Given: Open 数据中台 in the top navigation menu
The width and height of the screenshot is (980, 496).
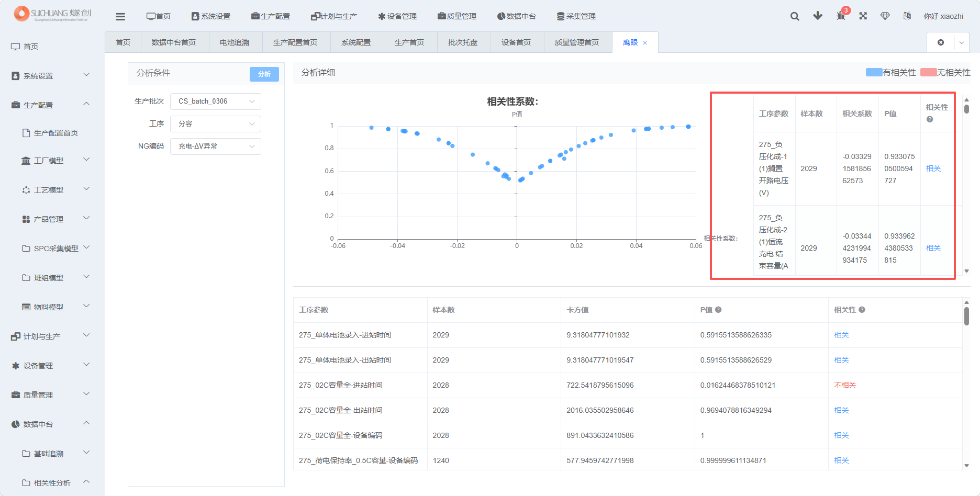Looking at the screenshot, I should tap(517, 16).
